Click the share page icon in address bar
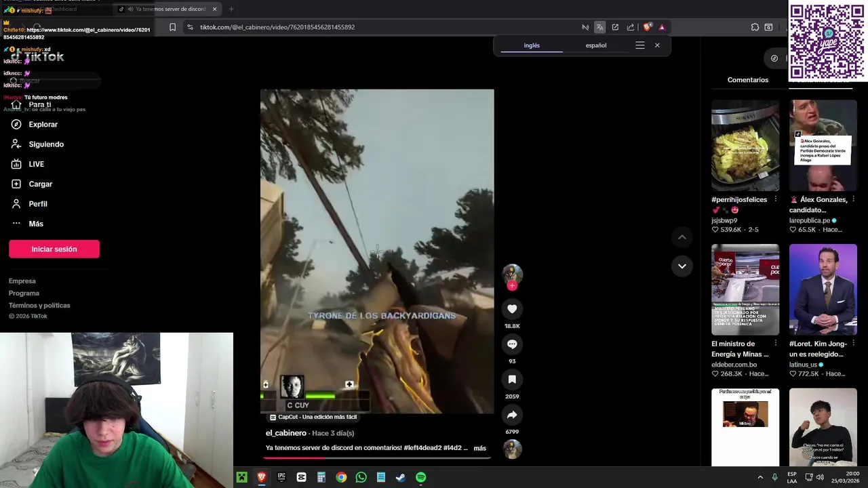 tap(631, 27)
